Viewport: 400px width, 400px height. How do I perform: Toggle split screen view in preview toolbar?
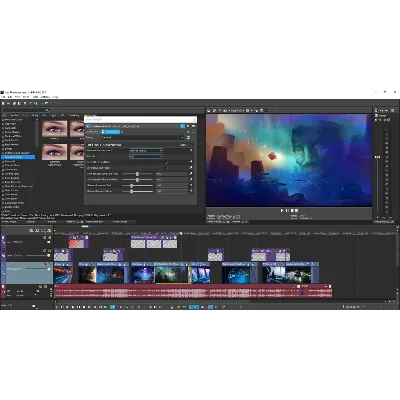pyautogui.click(x=226, y=110)
